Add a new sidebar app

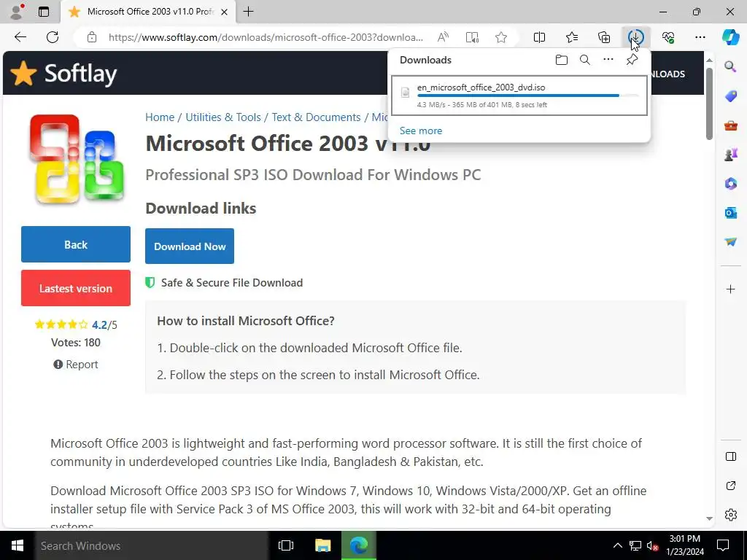tap(730, 289)
